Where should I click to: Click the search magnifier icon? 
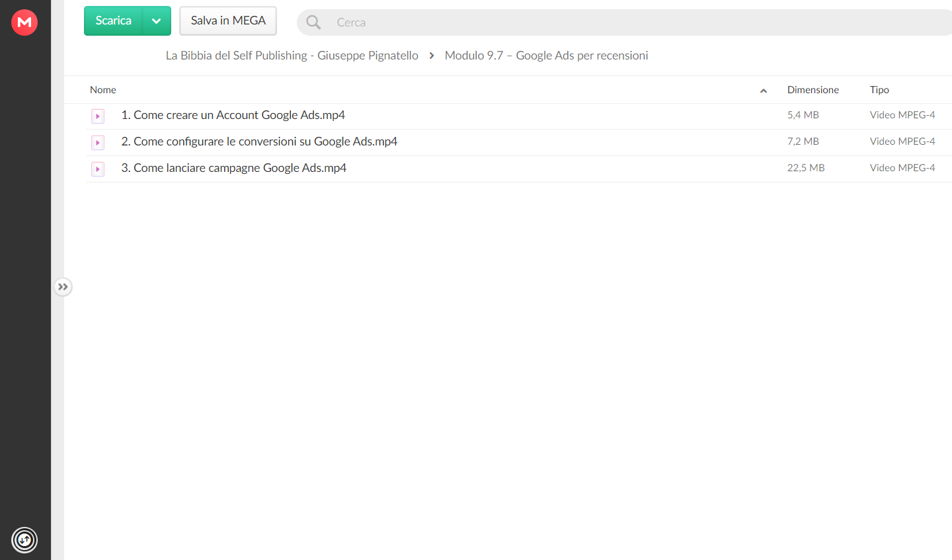(x=313, y=22)
